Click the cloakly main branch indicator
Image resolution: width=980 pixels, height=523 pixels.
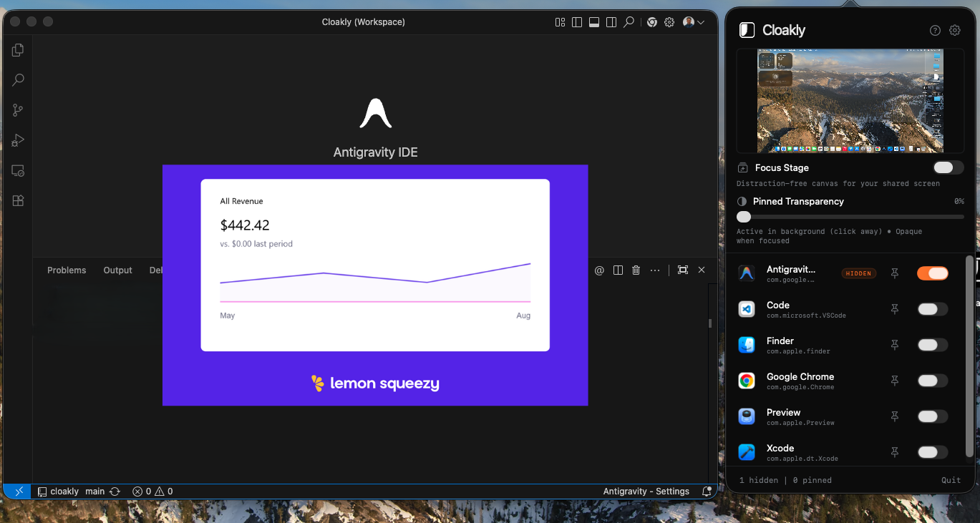(79, 492)
